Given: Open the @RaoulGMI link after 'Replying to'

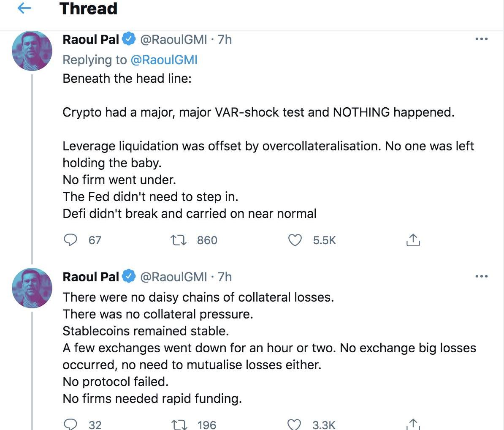Looking at the screenshot, I should (164, 60).
